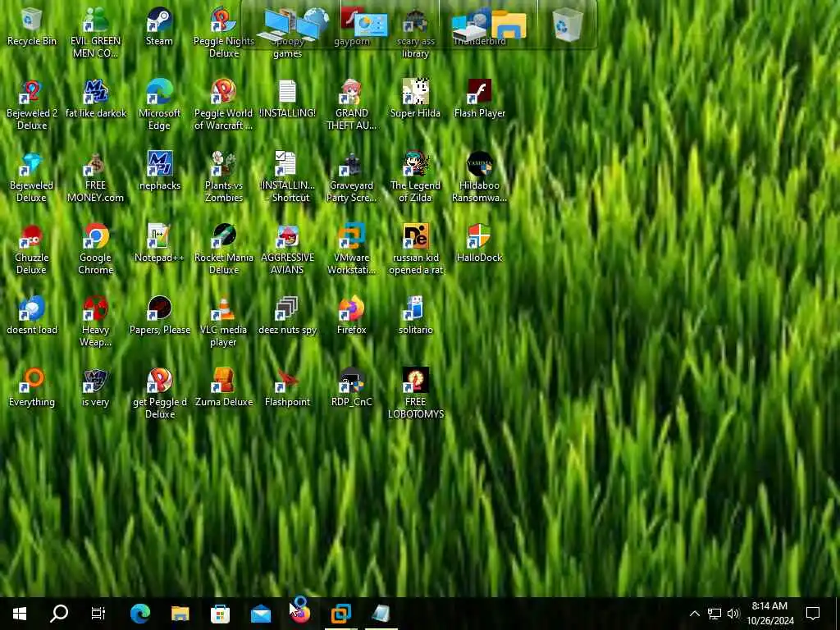Select the Super Hilda icon

pos(415,99)
